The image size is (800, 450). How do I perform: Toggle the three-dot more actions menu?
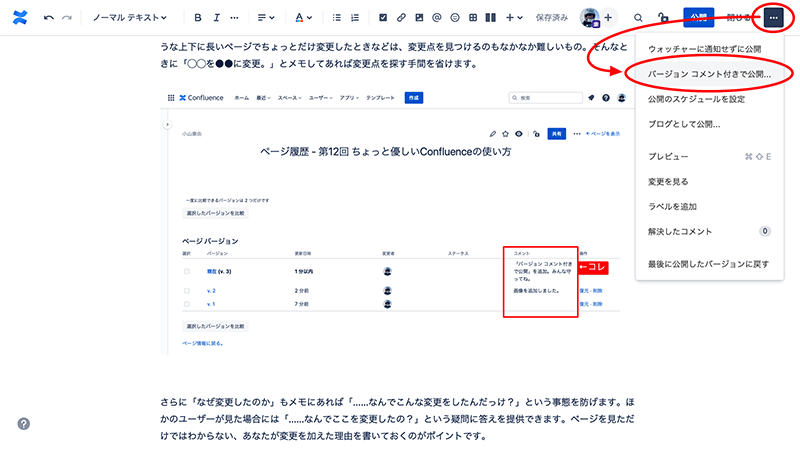(x=773, y=18)
